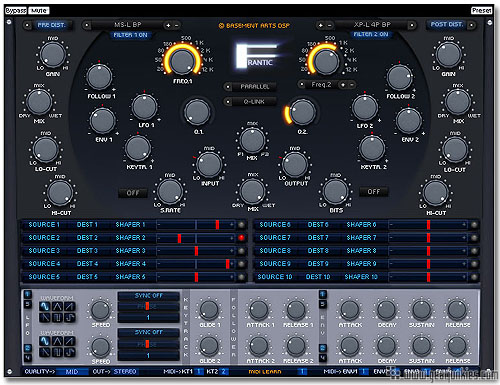Open the Preset menu button

(x=481, y=10)
